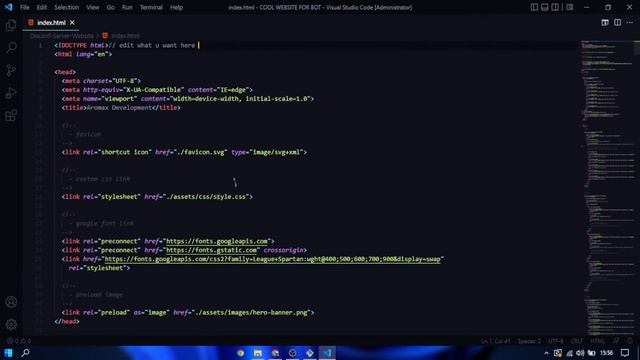The image size is (640, 360).
Task: Change language mode from HTML in status bar
Action: pos(598,341)
